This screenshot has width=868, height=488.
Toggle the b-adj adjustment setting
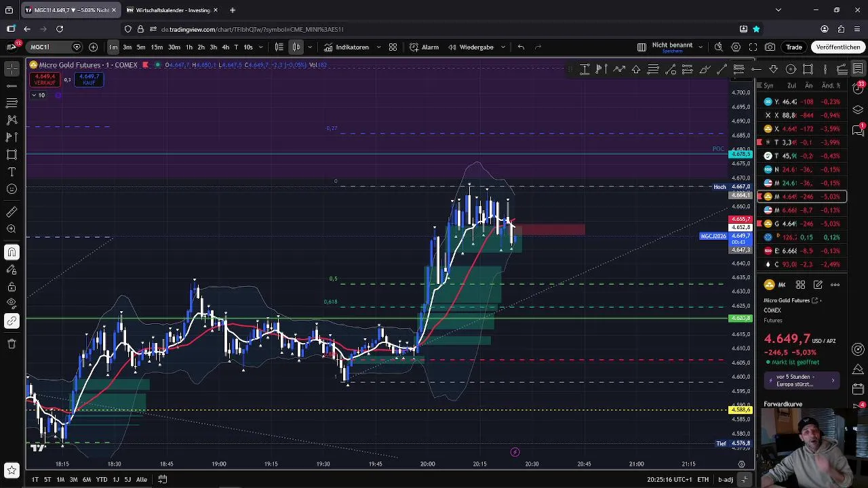726,479
